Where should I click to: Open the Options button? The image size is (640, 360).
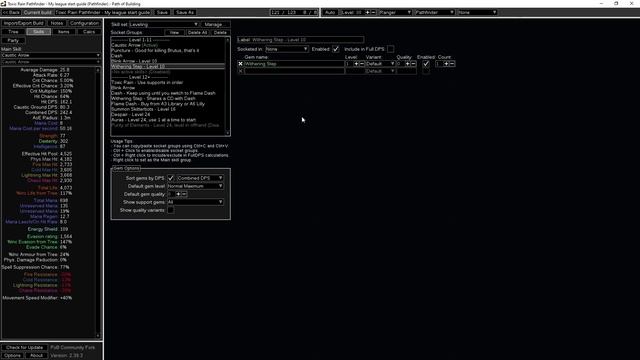point(12,356)
